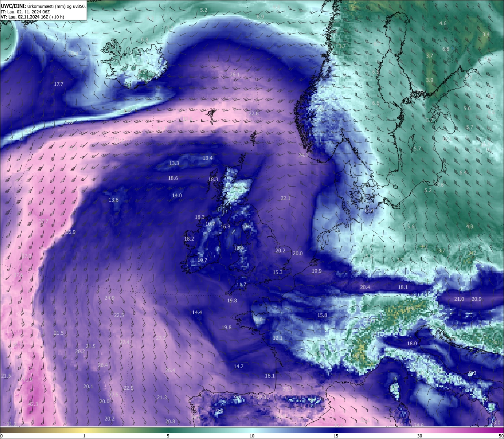Select the 4.6 value over Finland
The width and height of the screenshot is (504, 439).
[443, 23]
